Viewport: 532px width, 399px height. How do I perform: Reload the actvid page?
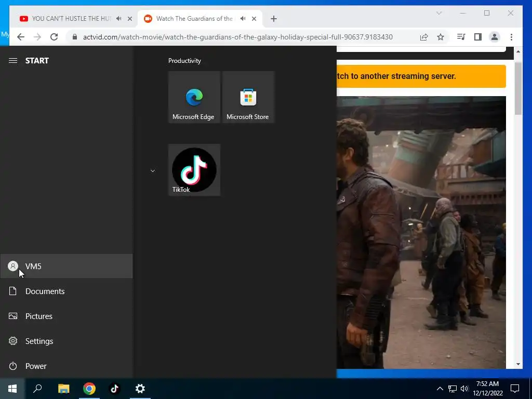click(54, 37)
